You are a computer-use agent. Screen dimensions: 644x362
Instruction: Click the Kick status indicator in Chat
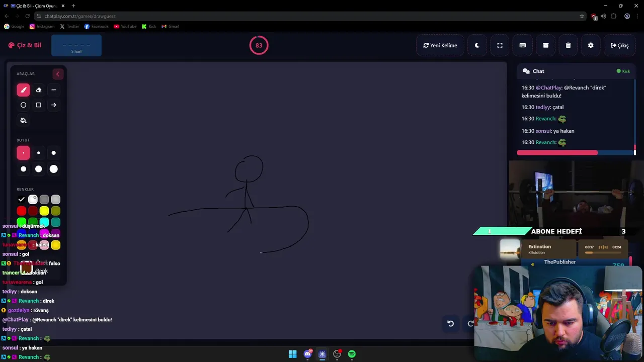(x=623, y=71)
